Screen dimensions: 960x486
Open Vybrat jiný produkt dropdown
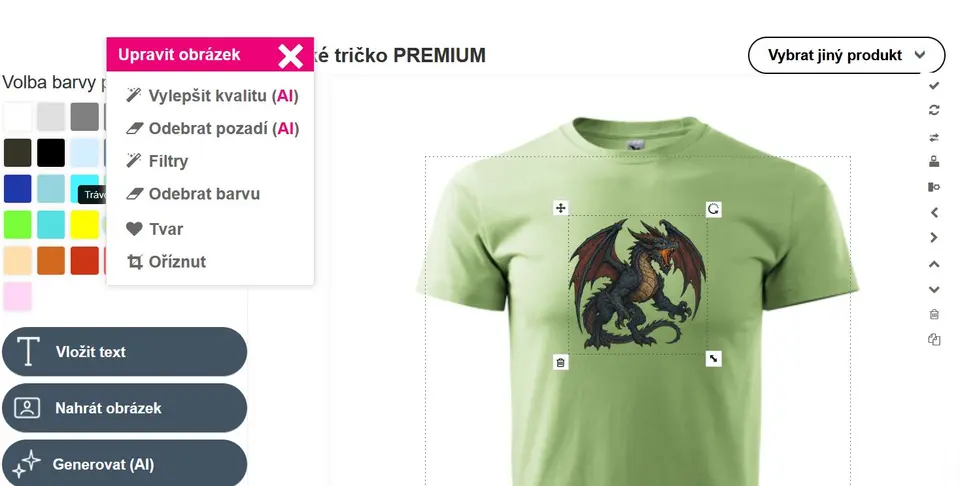tap(846, 55)
